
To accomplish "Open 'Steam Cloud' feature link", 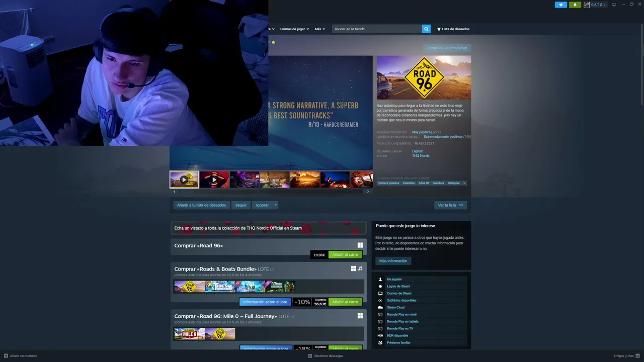I will [x=395, y=307].
